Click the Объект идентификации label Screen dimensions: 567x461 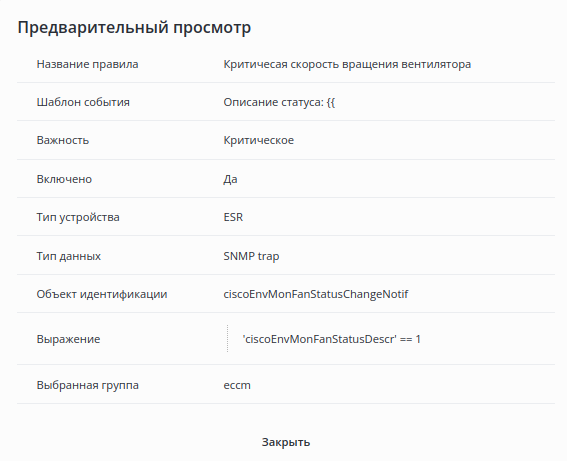click(x=102, y=294)
